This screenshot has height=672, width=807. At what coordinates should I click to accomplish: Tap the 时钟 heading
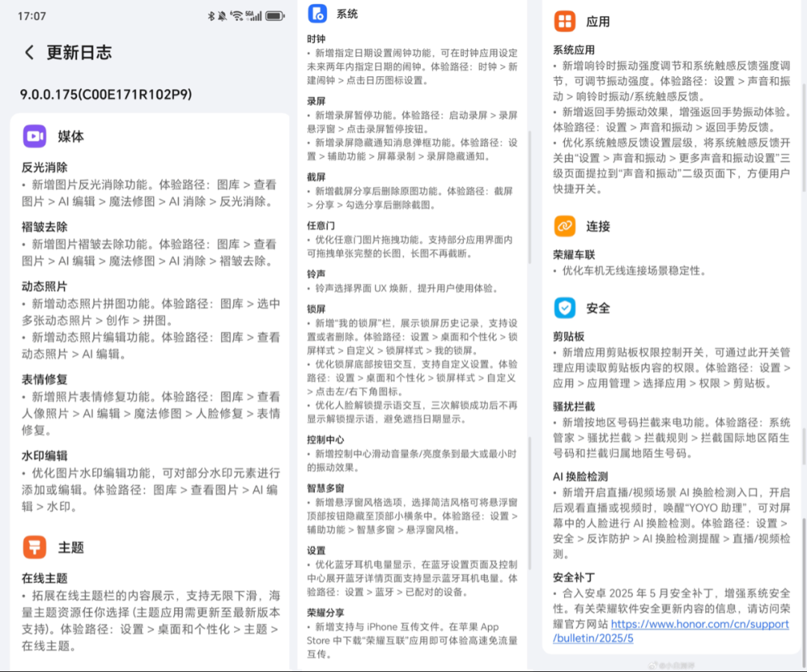[x=316, y=39]
